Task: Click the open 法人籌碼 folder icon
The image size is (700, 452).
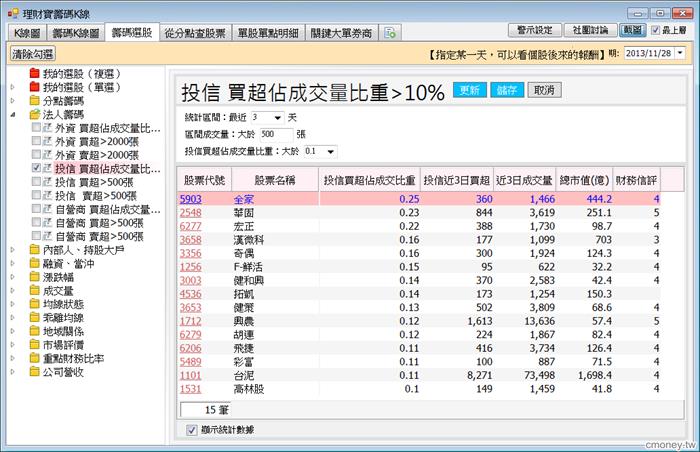Action: pyautogui.click(x=34, y=114)
